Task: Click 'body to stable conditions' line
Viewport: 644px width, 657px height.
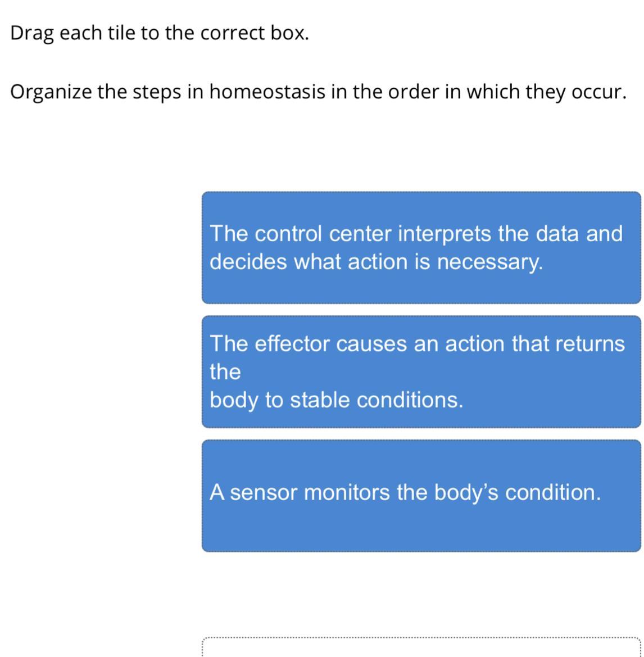Action: pyautogui.click(x=337, y=400)
